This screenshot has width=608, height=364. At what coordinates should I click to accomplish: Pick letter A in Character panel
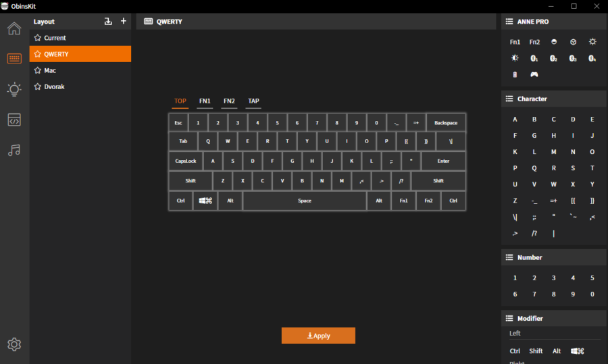point(515,120)
